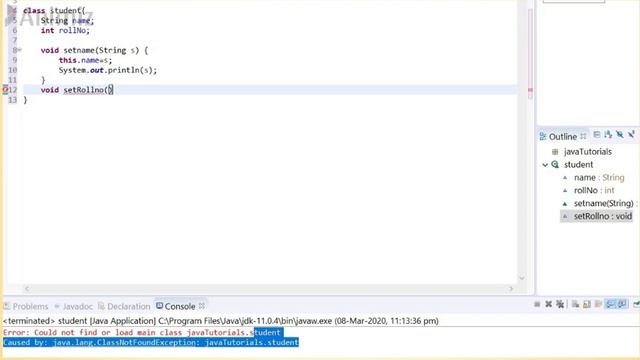The height and width of the screenshot is (360, 640).
Task: Close the Console tab
Action: click(202, 306)
